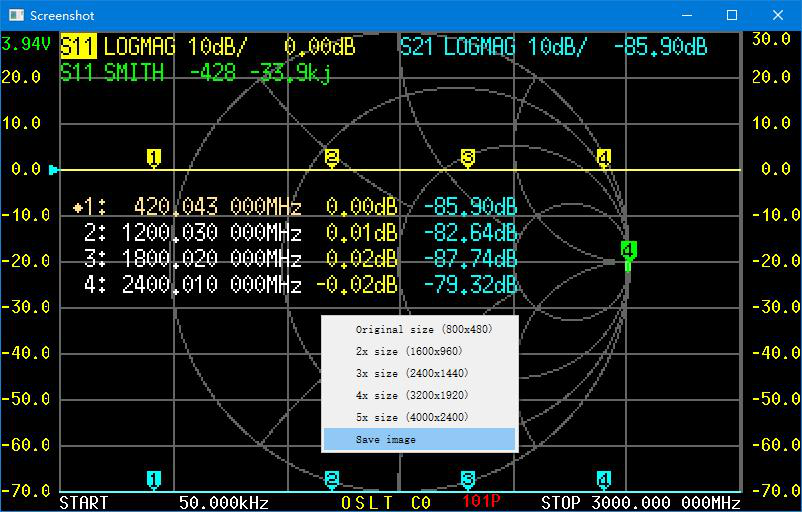Image resolution: width=802 pixels, height=512 pixels.
Task: Maximize the Screenshot window
Action: 732,15
